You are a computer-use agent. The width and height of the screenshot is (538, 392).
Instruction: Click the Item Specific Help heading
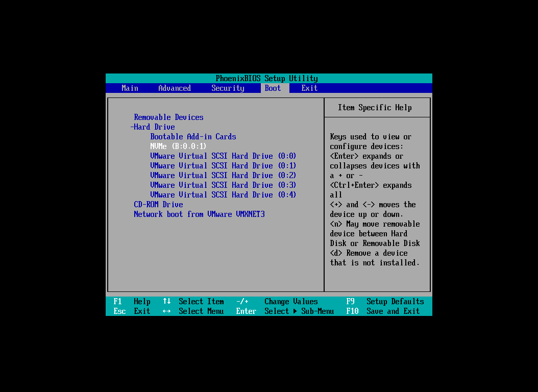375,108
